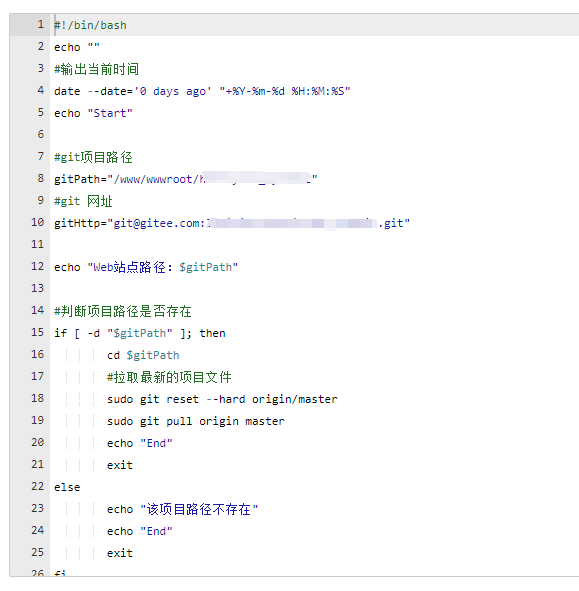Click line number 15 in the gutter

38,332
